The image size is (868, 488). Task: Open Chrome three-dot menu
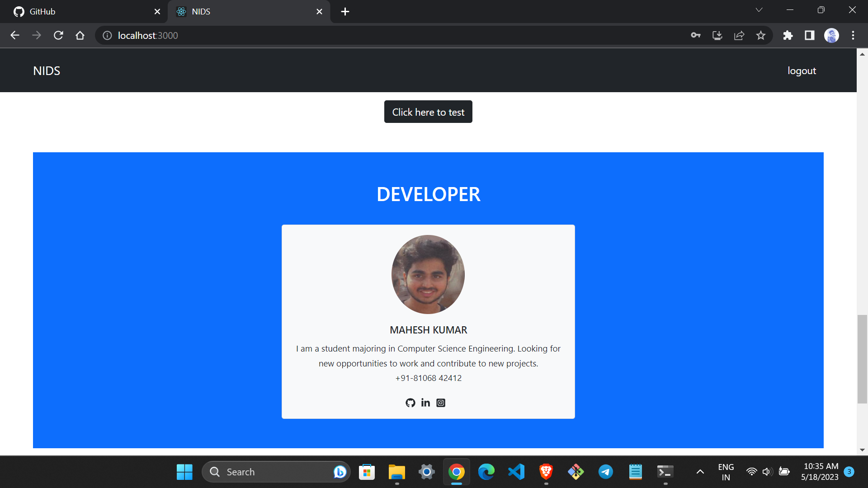point(853,35)
